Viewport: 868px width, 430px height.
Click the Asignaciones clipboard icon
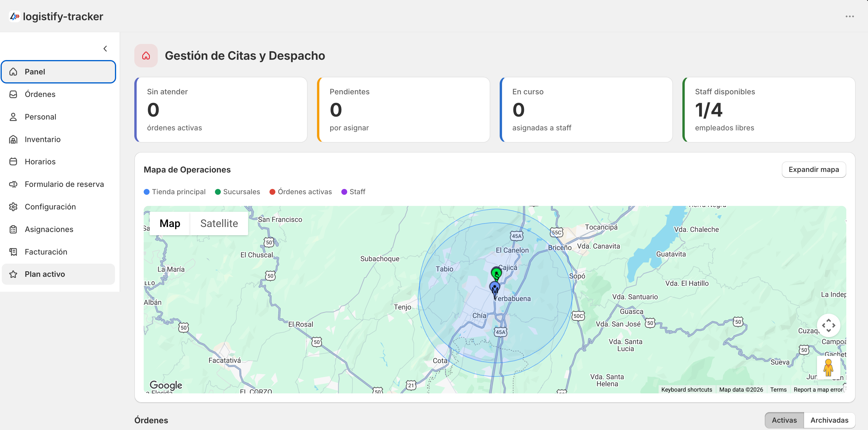pyautogui.click(x=13, y=229)
